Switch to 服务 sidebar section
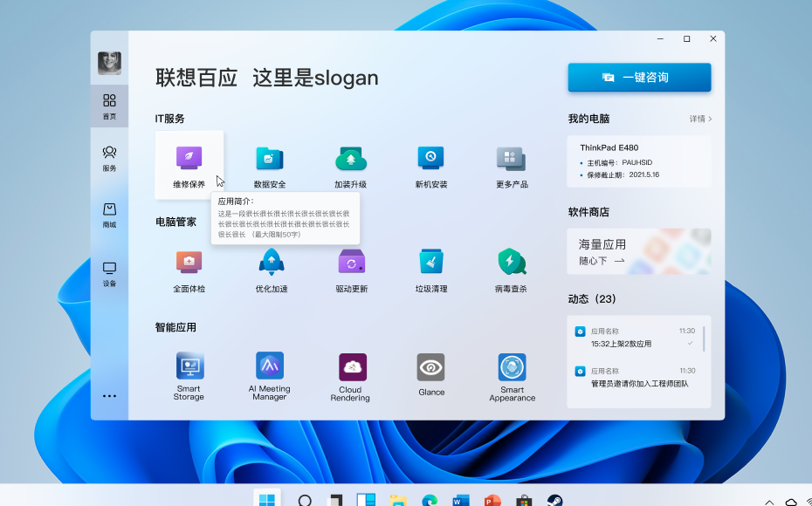The image size is (812, 506). [109, 158]
